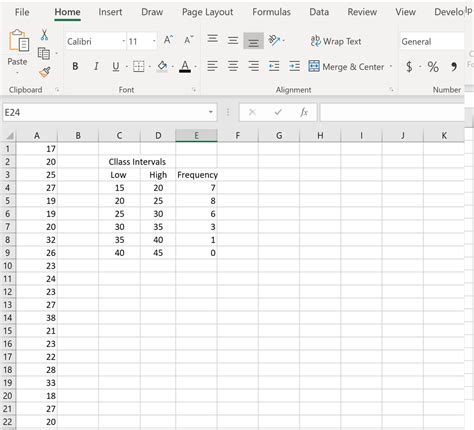Copy selection with the Copy icon

pyautogui.click(x=44, y=53)
